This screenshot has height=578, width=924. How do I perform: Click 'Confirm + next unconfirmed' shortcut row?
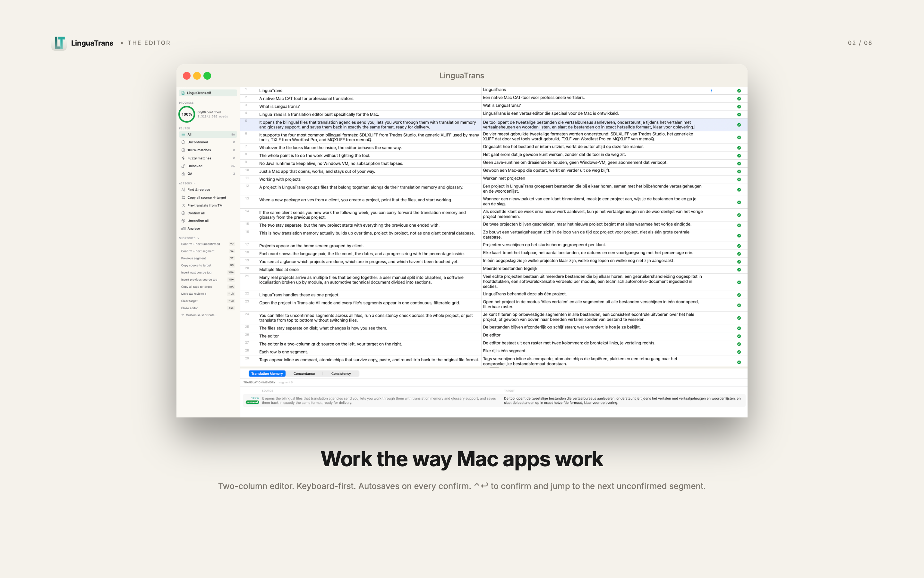[208, 244]
